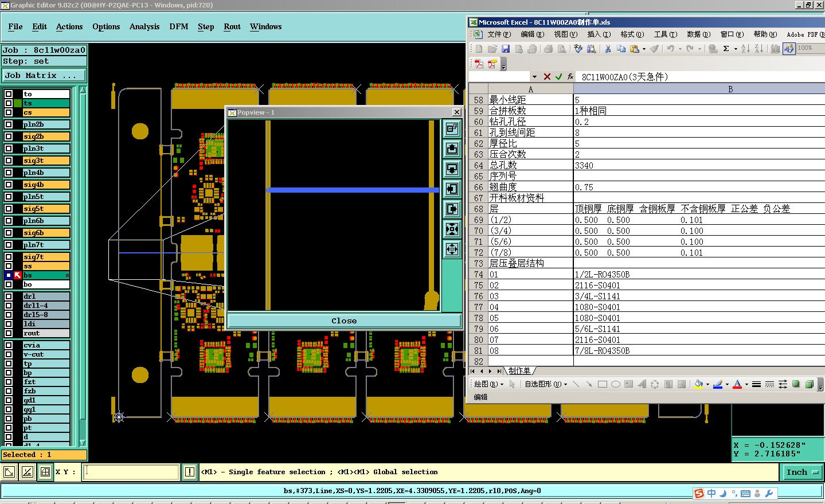Click Popview zoom-out arrows icon
Viewport: 825px width, 504px height.
tap(452, 249)
